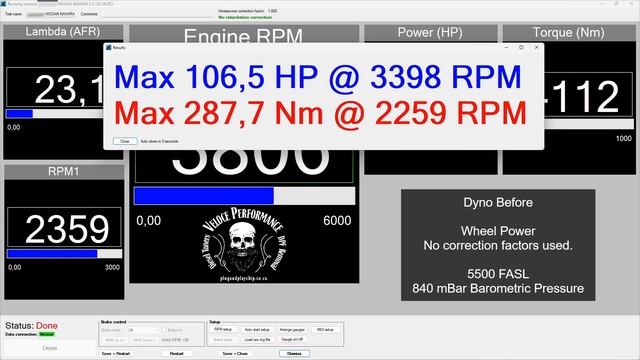The image size is (640, 360).
Task: Click Load new log file button
Action: (257, 340)
